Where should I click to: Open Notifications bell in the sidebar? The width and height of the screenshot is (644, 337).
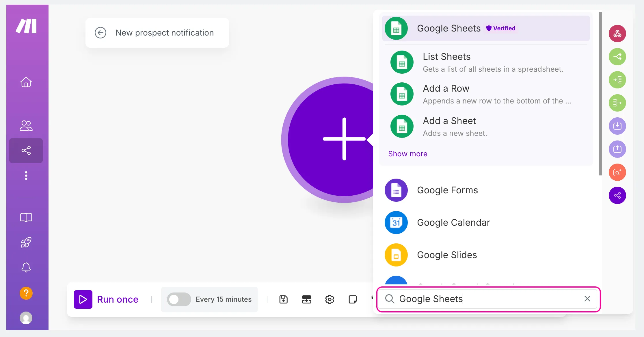pos(26,267)
